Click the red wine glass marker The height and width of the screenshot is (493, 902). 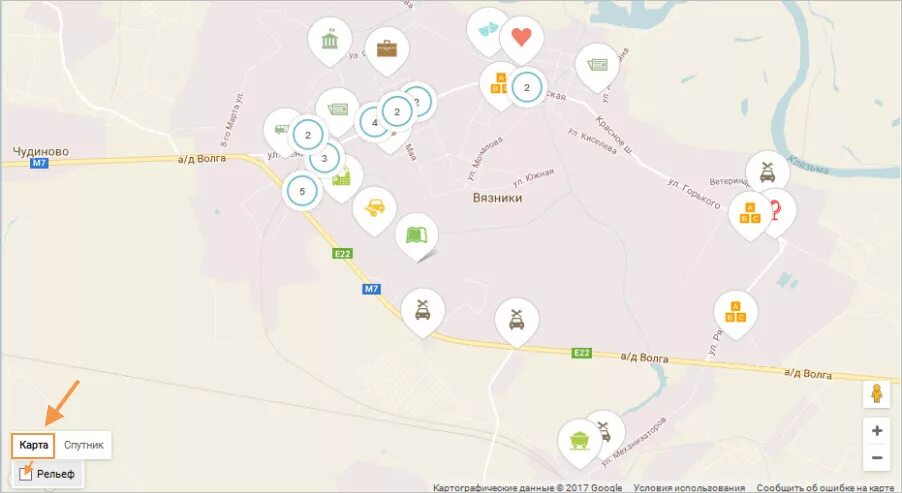click(777, 210)
